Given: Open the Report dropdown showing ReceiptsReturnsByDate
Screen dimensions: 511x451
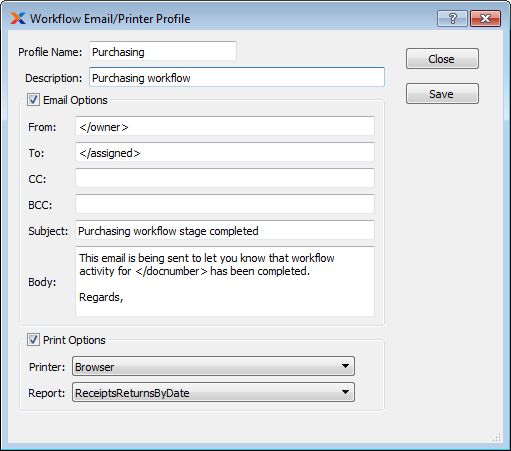Looking at the screenshot, I should [213, 392].
